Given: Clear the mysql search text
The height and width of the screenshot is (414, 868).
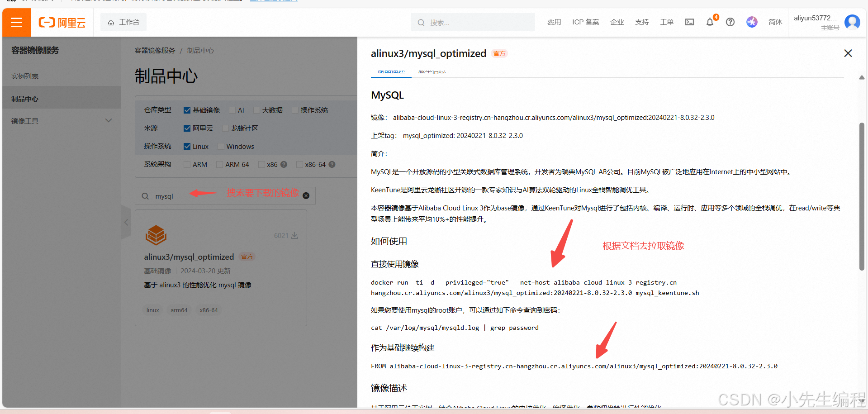Looking at the screenshot, I should click(306, 196).
